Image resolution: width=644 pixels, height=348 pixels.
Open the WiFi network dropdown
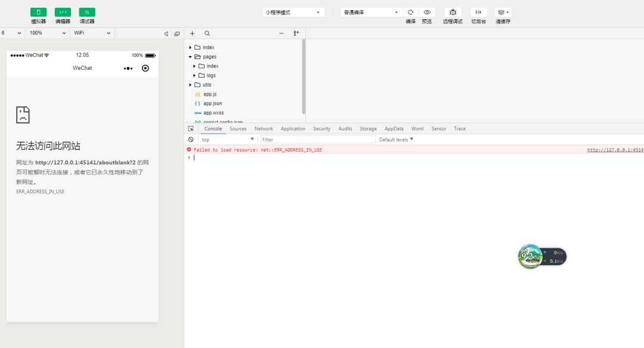pos(92,33)
